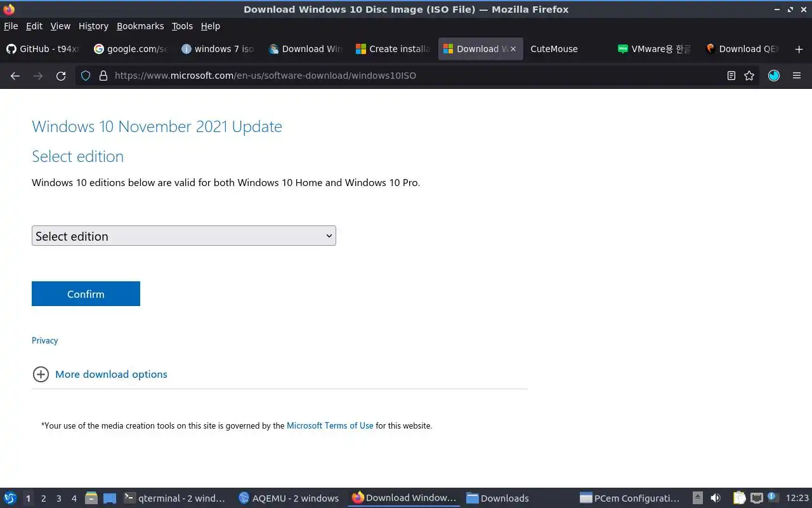This screenshot has height=508, width=812.
Task: Switch to virtual desktop 2
Action: 43,498
